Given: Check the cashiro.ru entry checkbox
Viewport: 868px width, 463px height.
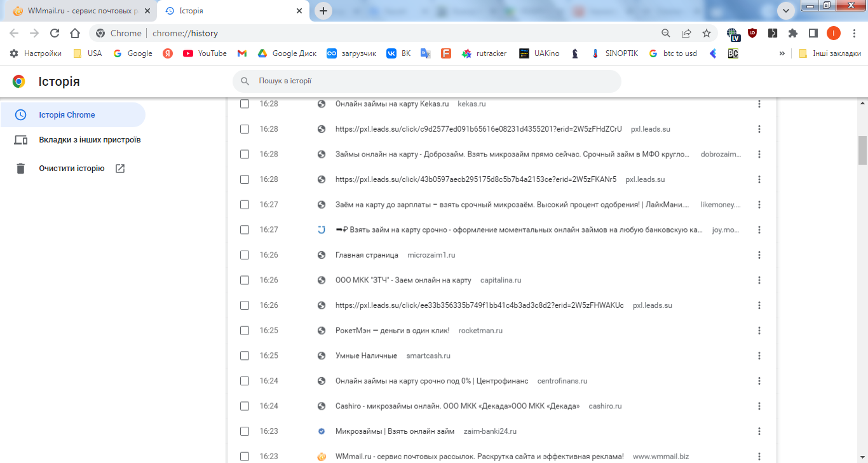Looking at the screenshot, I should click(x=245, y=406).
